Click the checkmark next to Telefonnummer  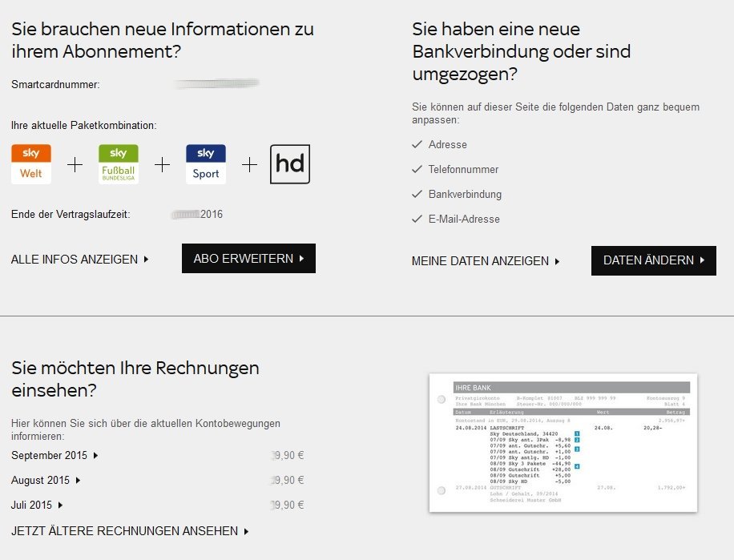[417, 169]
